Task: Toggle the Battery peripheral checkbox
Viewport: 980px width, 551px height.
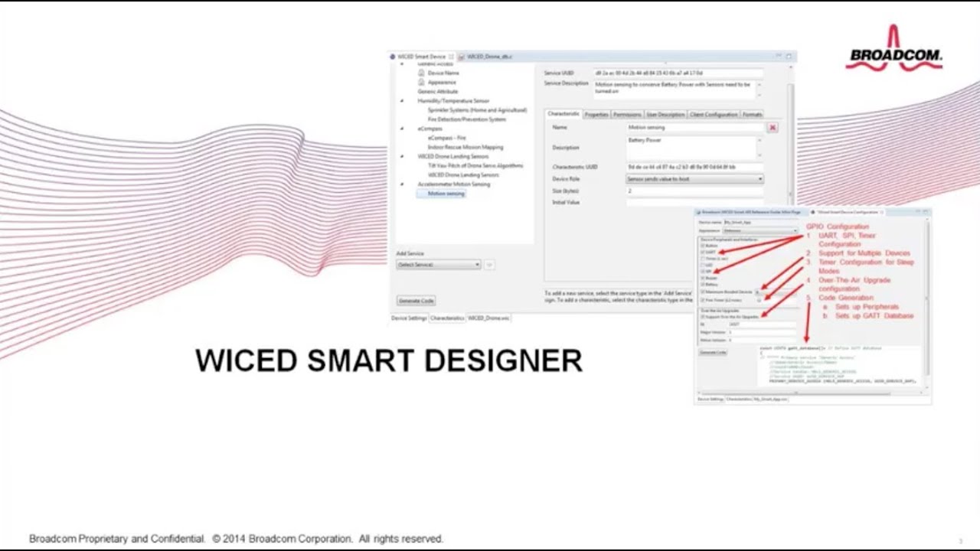Action: [x=703, y=284]
